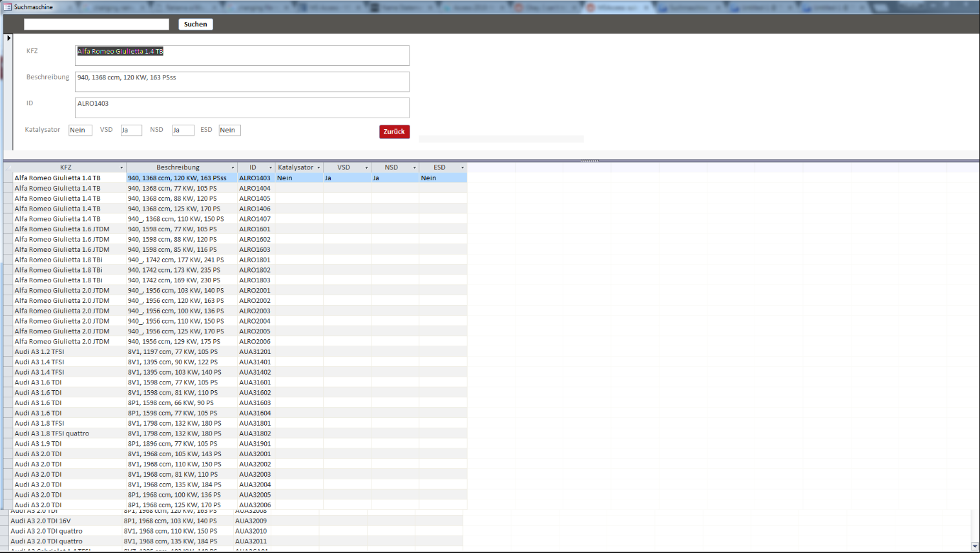Click into the Beschreibung form field
Screen dimensions: 980x553
(x=242, y=81)
